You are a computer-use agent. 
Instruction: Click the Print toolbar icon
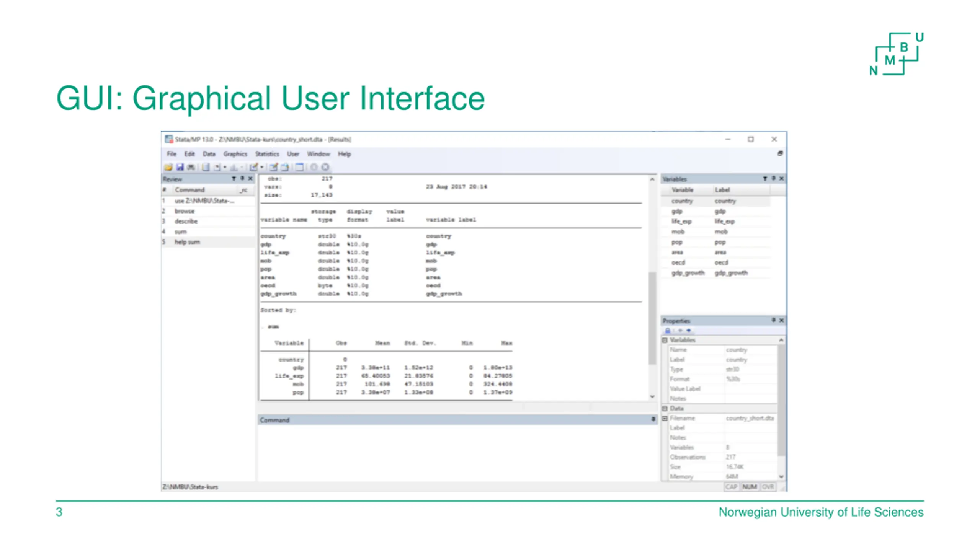(x=191, y=167)
